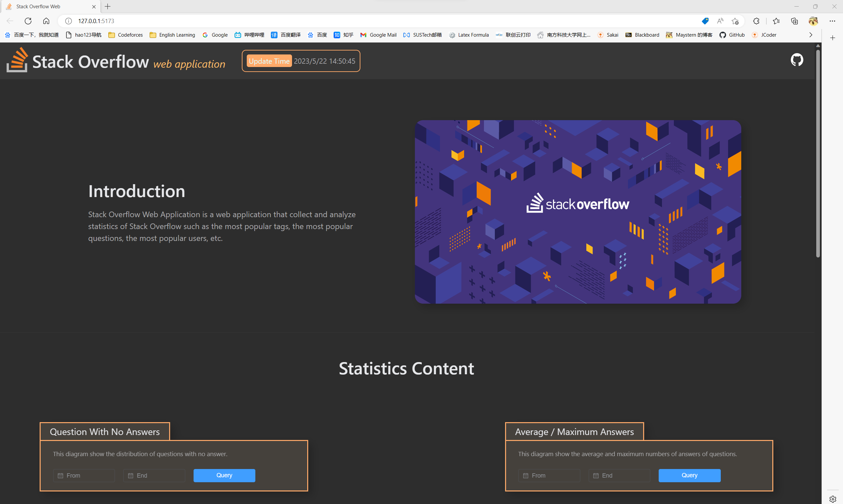Click Query under Question With No Answers
Viewport: 843px width, 504px height.
pyautogui.click(x=224, y=475)
